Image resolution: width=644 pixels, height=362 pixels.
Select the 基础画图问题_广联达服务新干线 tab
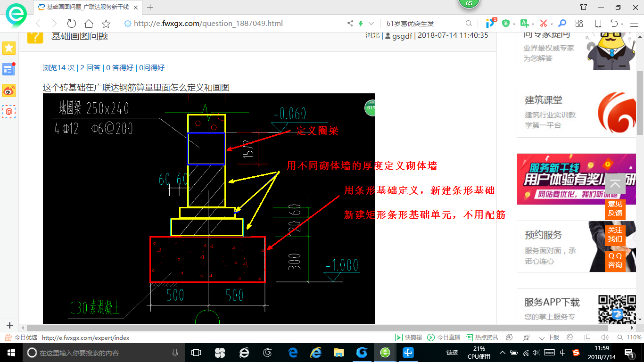88,7
